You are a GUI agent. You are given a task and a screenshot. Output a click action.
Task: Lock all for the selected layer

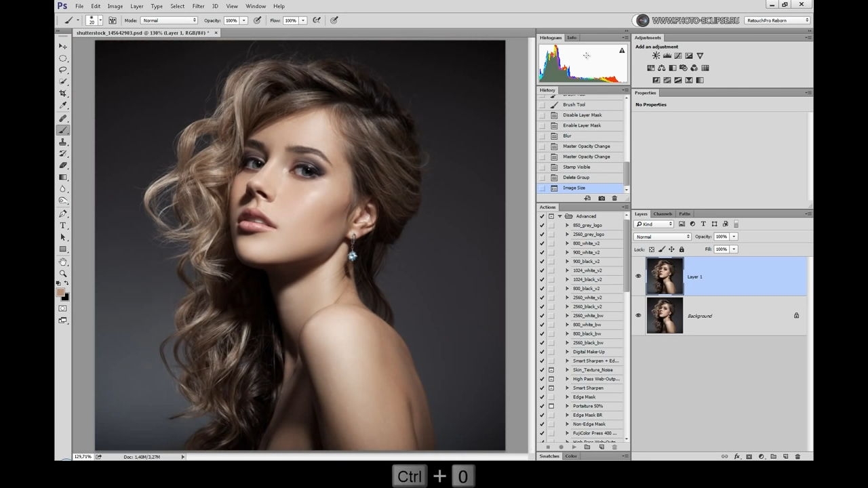tap(682, 249)
